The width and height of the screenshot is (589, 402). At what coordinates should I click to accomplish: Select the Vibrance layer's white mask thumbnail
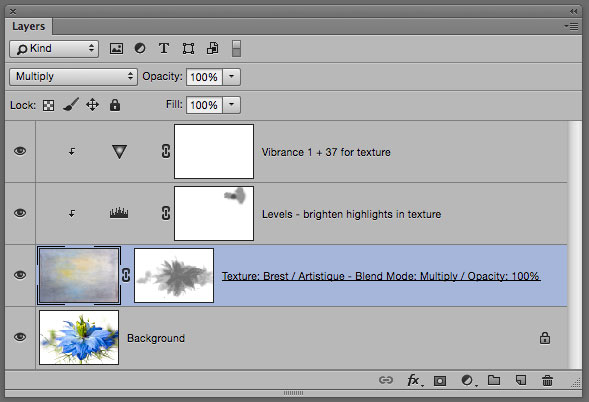tap(214, 151)
